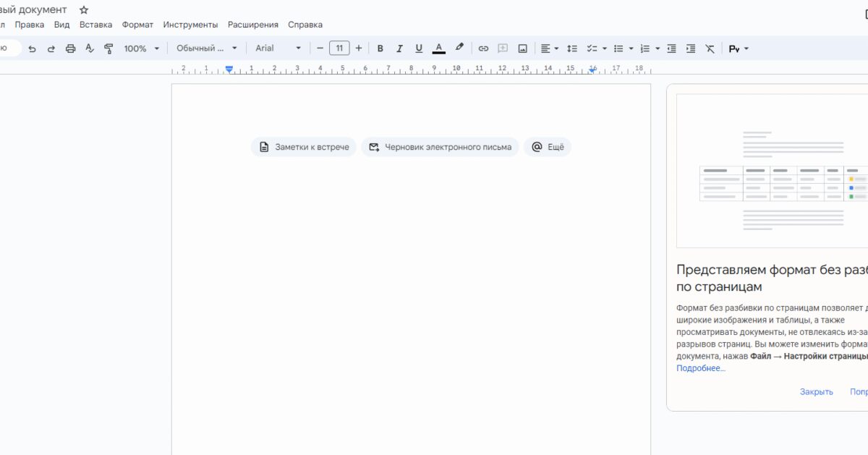Toggle the numbered list
The image size is (868, 455).
(x=644, y=48)
